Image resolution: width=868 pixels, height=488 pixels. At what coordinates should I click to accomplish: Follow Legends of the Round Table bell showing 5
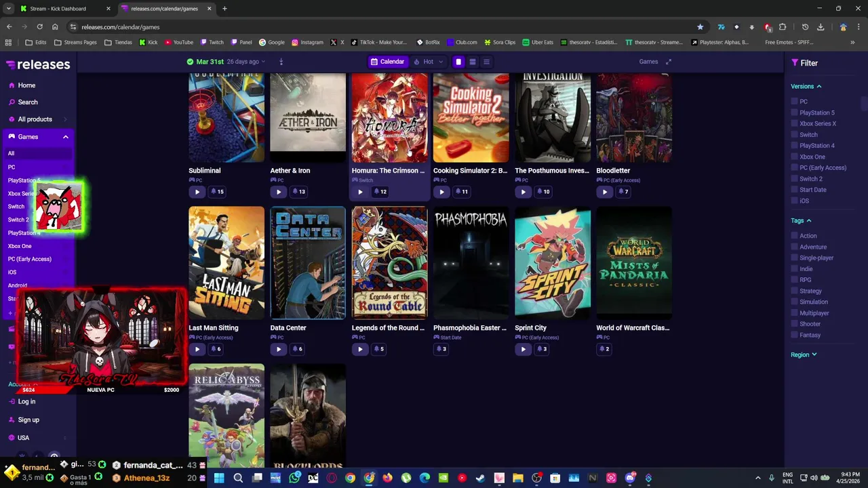[x=378, y=349]
